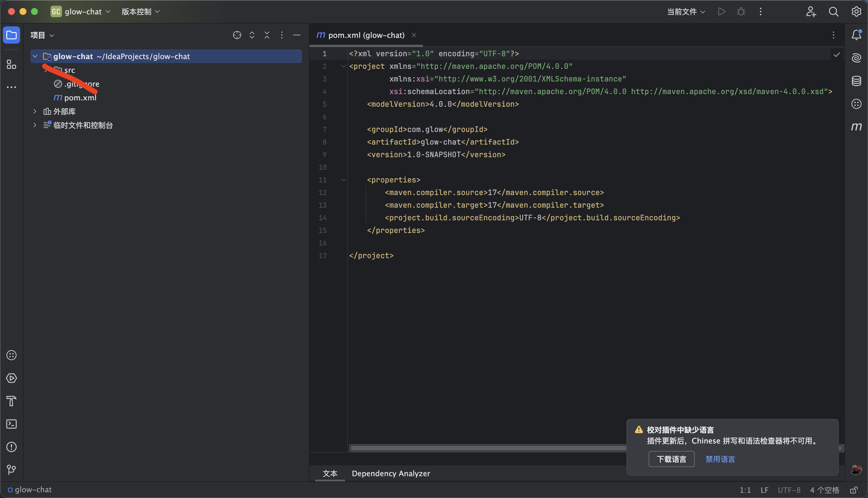Viewport: 868px width, 498px height.
Task: Click the Notifications bell icon
Action: click(x=856, y=35)
